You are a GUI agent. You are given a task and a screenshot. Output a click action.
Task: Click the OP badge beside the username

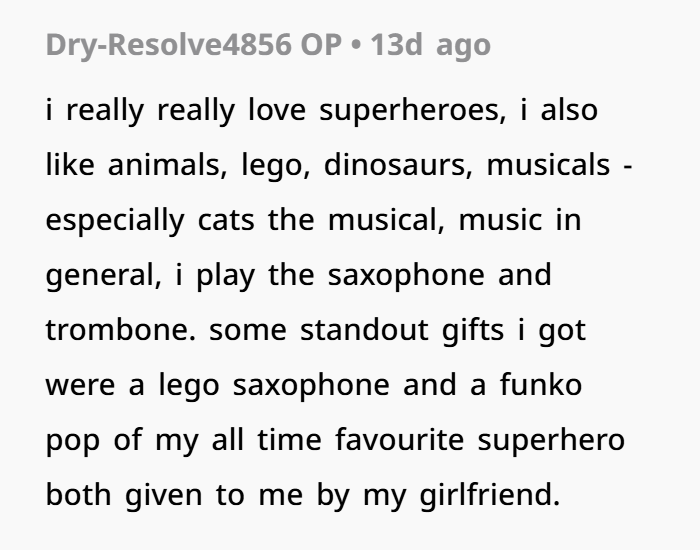tap(321, 47)
